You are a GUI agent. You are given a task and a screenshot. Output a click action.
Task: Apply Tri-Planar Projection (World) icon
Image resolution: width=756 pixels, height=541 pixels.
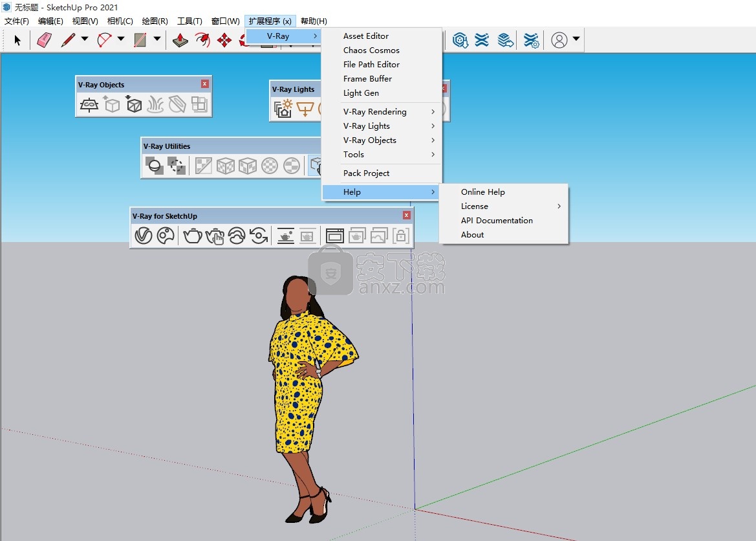pos(226,166)
